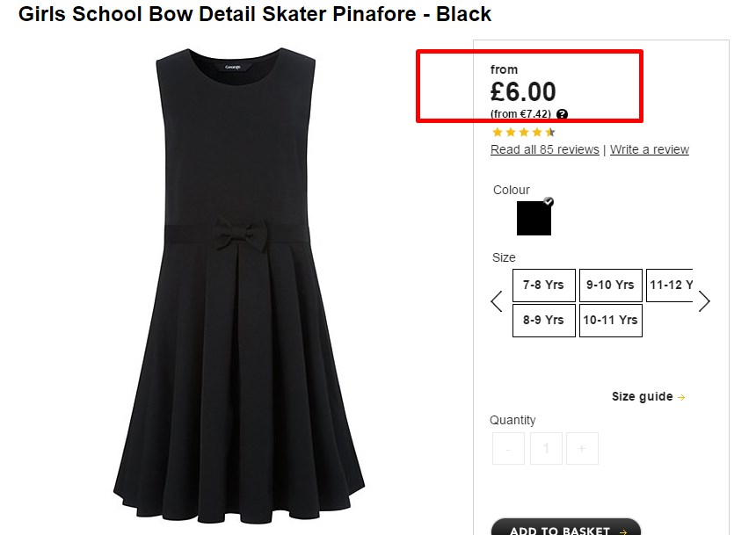Show previous sizes with the left chevron
756x535 pixels.
point(497,301)
